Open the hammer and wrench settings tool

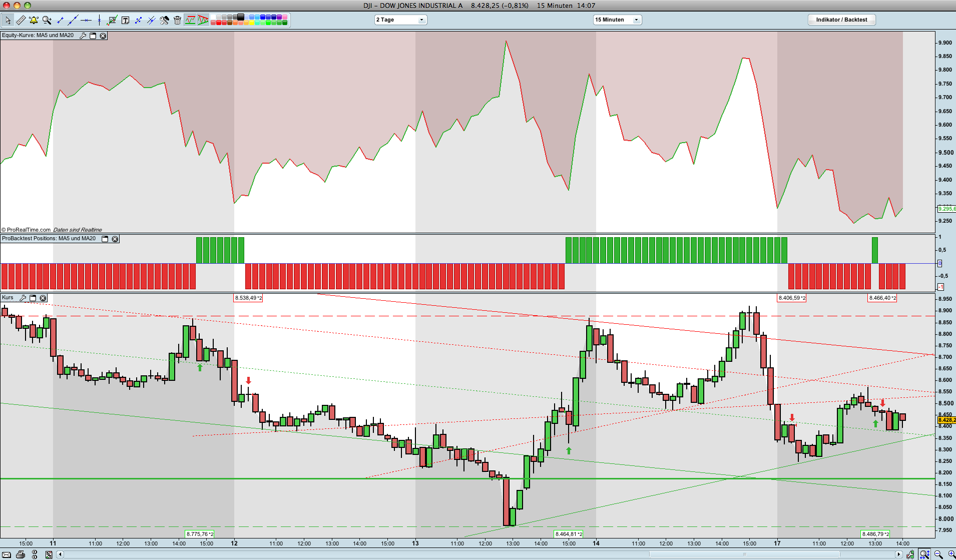[x=164, y=20]
